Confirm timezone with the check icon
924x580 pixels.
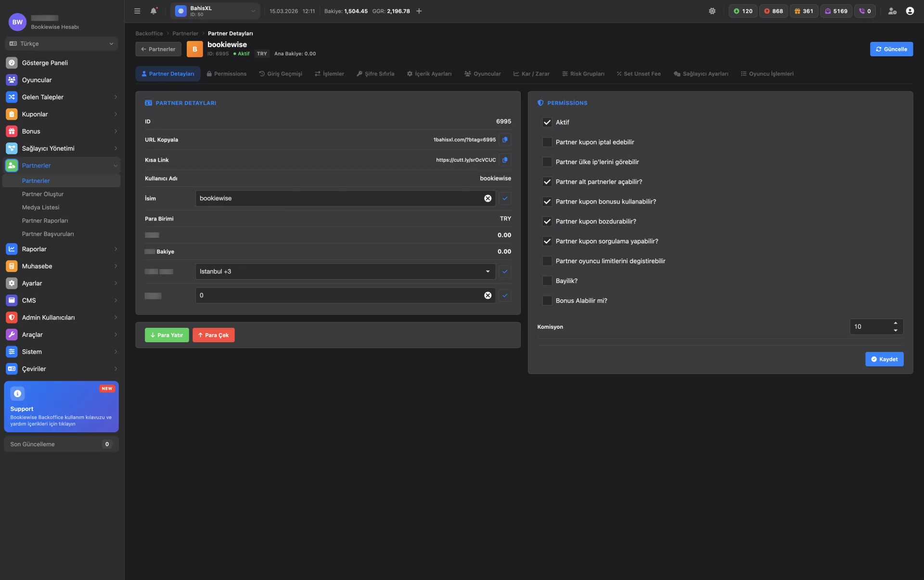(x=505, y=271)
